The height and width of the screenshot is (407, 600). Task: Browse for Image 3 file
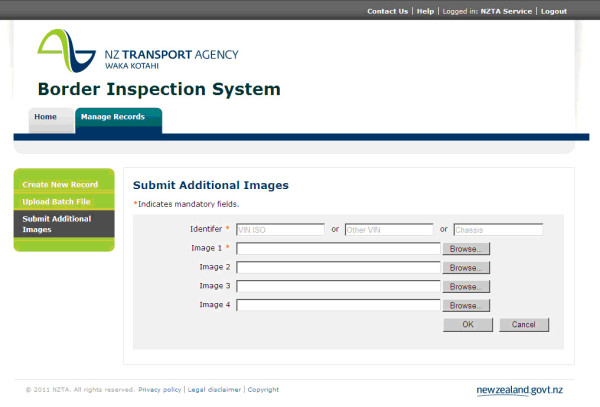[467, 286]
